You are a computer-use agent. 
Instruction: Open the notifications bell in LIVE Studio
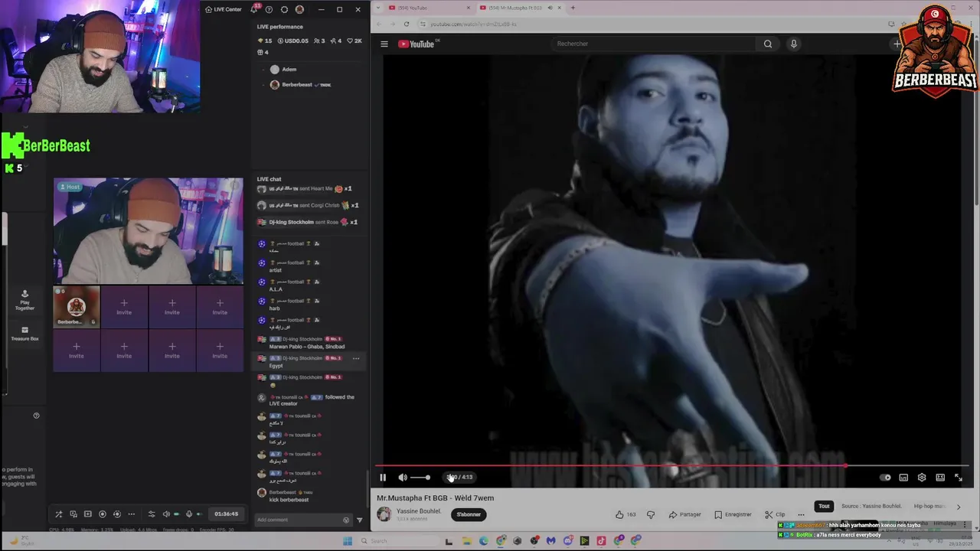click(254, 9)
